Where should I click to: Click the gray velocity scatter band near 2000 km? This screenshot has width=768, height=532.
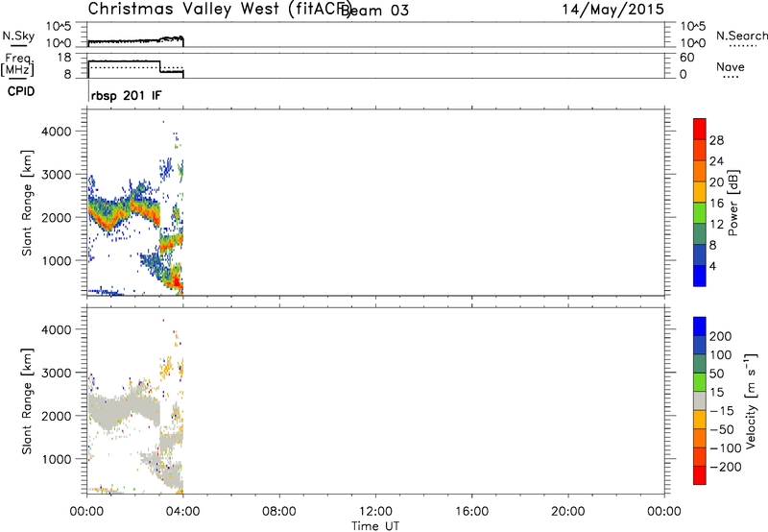click(123, 408)
